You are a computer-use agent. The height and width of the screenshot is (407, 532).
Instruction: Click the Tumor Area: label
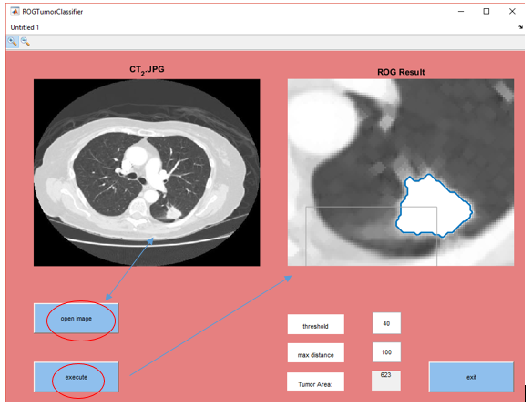pos(315,382)
